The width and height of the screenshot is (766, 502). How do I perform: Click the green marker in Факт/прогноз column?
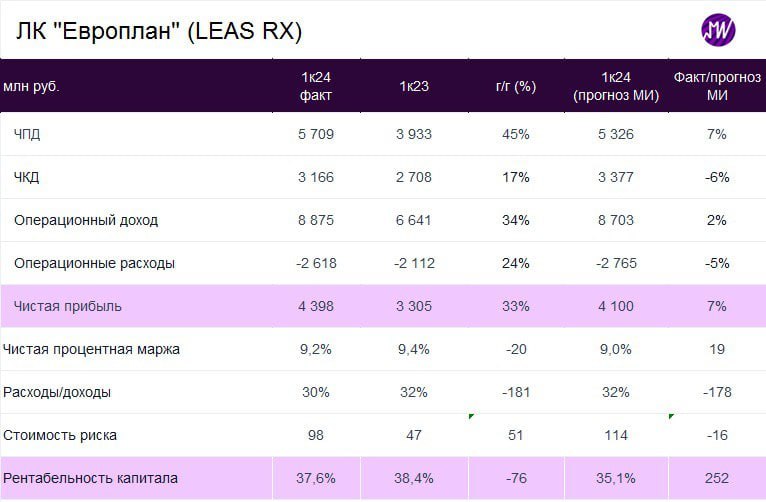coord(671,415)
